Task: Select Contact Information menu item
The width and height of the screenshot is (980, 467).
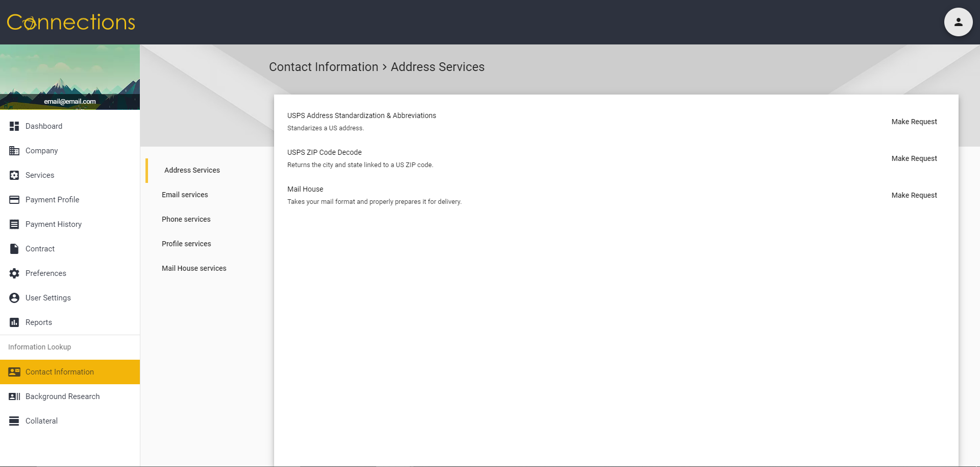Action: tap(70, 372)
